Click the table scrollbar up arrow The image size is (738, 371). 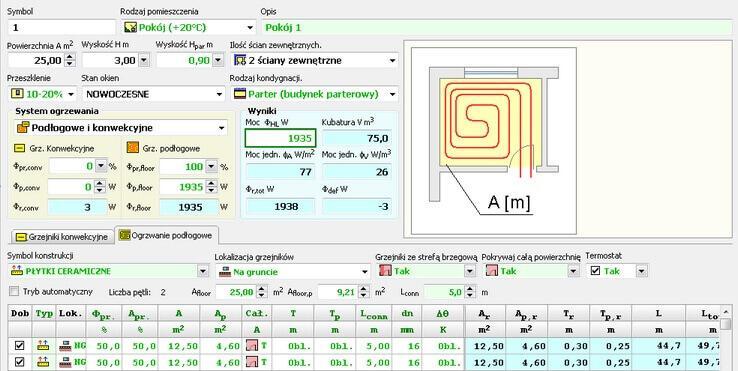[x=726, y=311]
